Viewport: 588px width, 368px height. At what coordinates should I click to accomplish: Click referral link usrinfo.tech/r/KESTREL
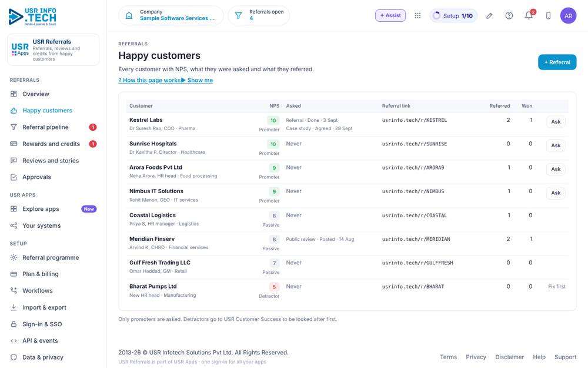pos(415,120)
